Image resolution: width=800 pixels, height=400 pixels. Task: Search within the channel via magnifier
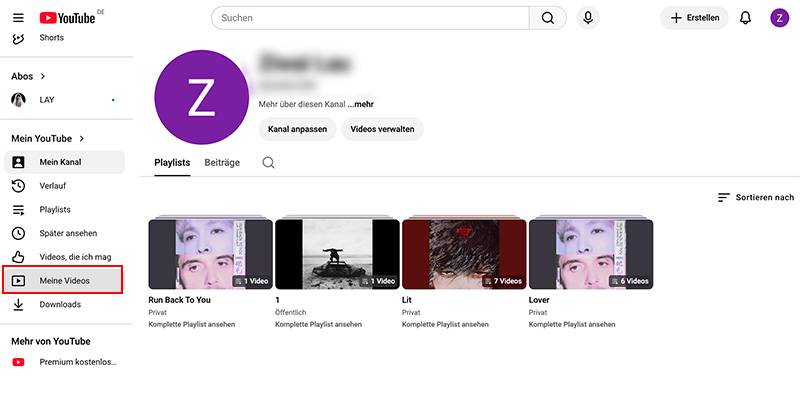(268, 163)
